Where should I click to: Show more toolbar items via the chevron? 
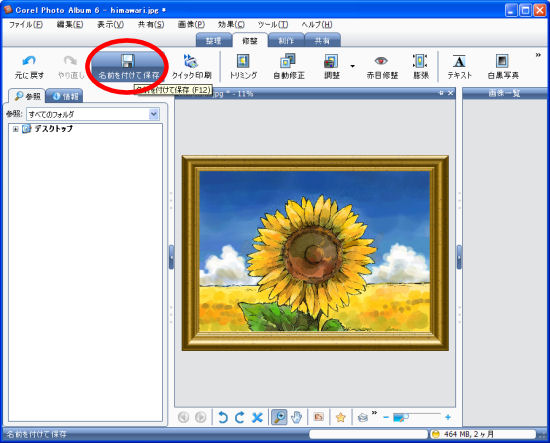pyautogui.click(x=538, y=55)
